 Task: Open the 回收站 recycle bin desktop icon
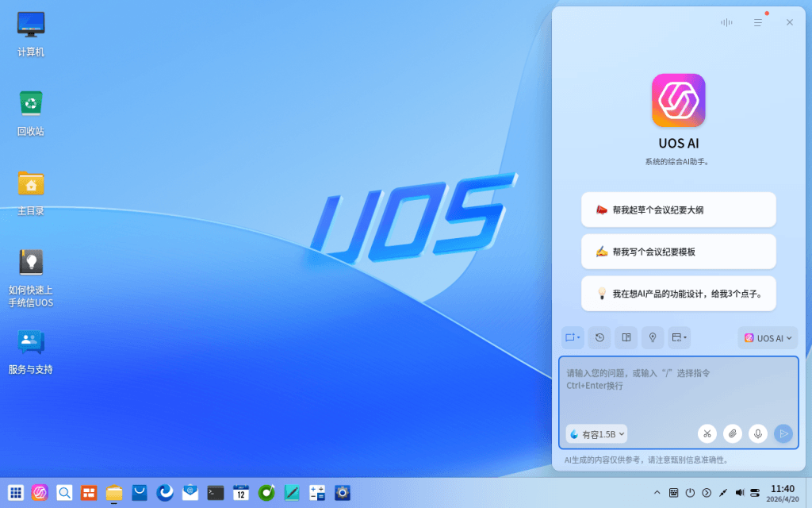click(x=31, y=113)
